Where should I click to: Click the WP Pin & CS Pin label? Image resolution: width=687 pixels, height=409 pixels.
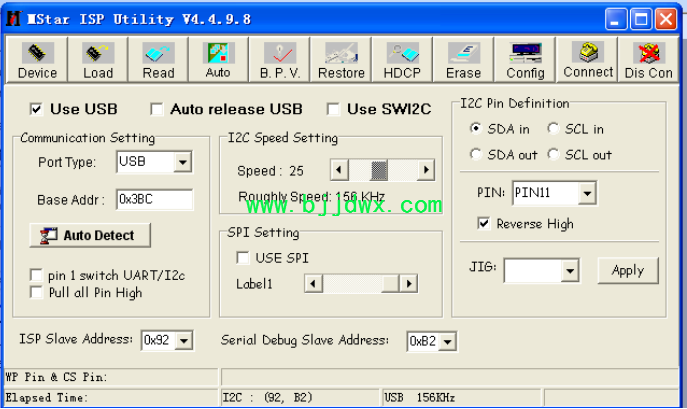56,377
